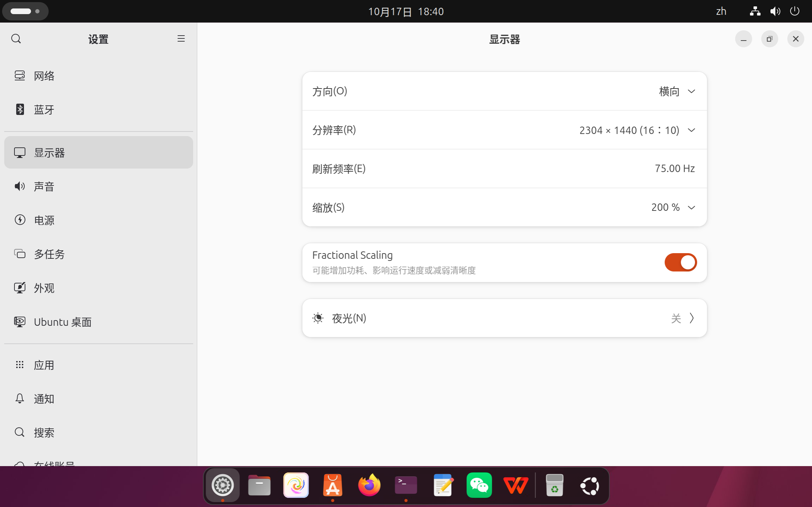Viewport: 812px width, 507px height.
Task: Open the Text Editor in dock
Action: coord(442,485)
